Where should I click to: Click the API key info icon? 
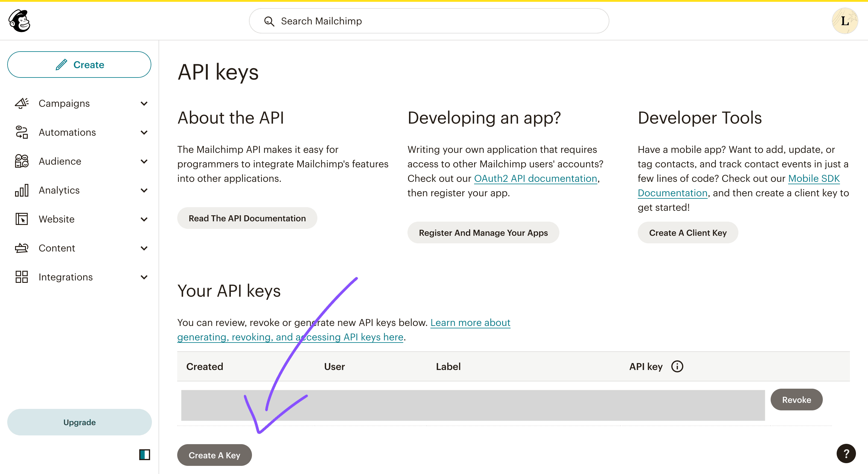point(677,366)
